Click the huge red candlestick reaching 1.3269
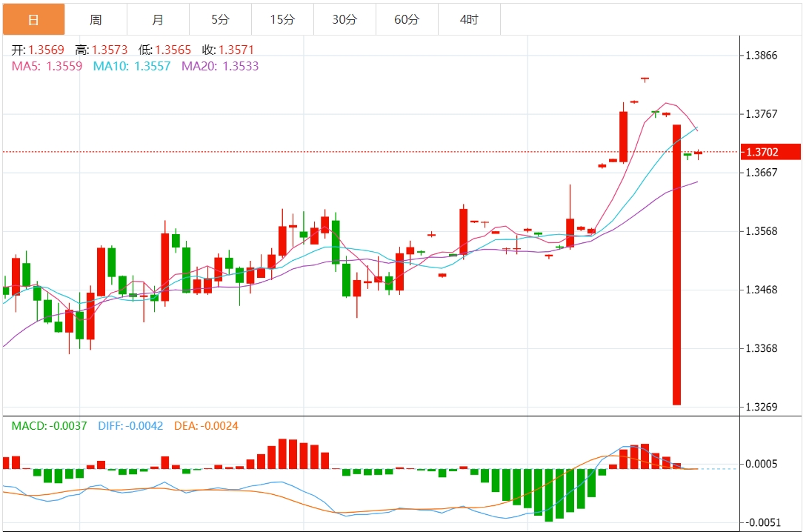 pyautogui.click(x=676, y=265)
